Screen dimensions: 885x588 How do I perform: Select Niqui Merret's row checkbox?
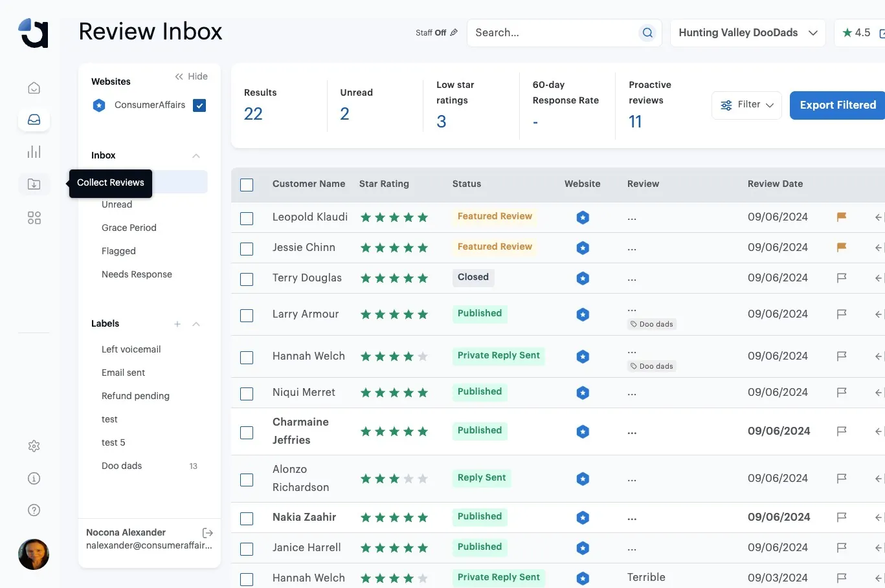pyautogui.click(x=247, y=394)
